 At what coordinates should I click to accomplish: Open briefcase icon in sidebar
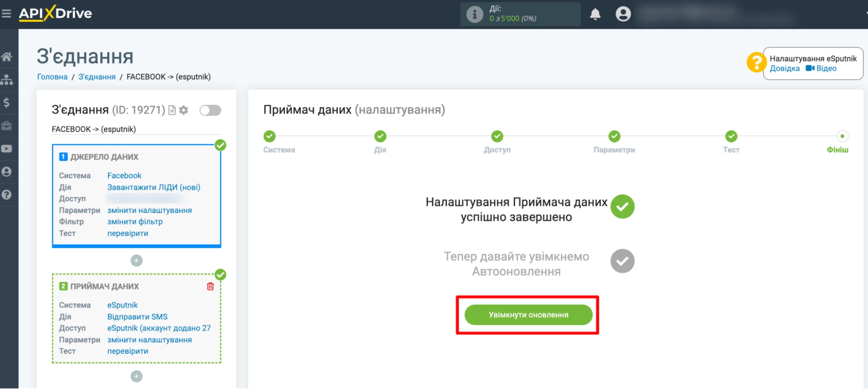click(7, 126)
